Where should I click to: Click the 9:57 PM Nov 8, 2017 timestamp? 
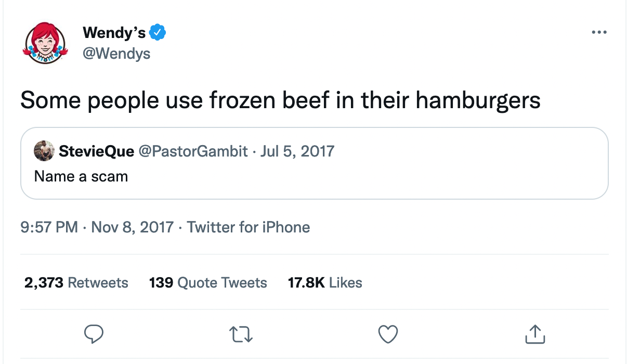(97, 227)
